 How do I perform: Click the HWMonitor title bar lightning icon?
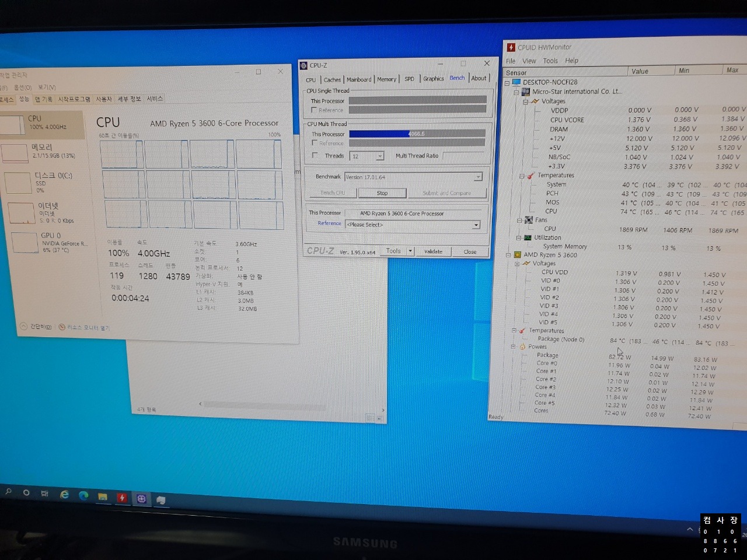[511, 47]
